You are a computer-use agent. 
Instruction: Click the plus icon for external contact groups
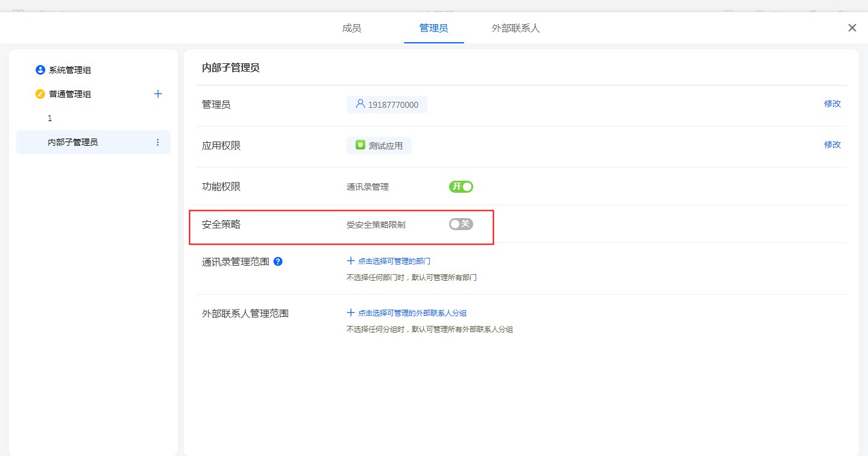tap(351, 313)
